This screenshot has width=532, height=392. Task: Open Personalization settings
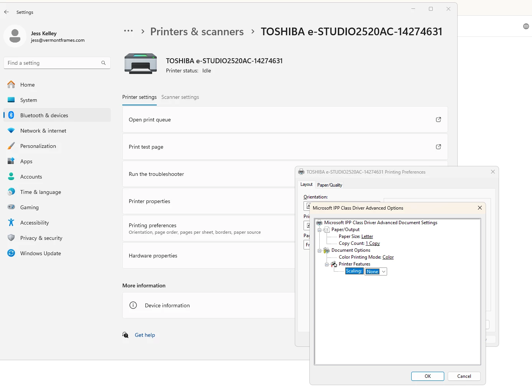(57, 146)
